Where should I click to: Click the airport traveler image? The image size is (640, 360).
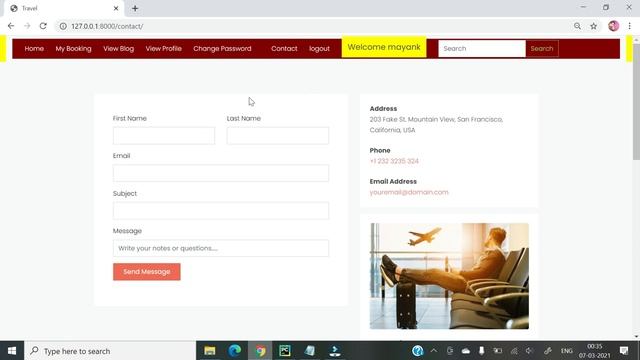[449, 276]
